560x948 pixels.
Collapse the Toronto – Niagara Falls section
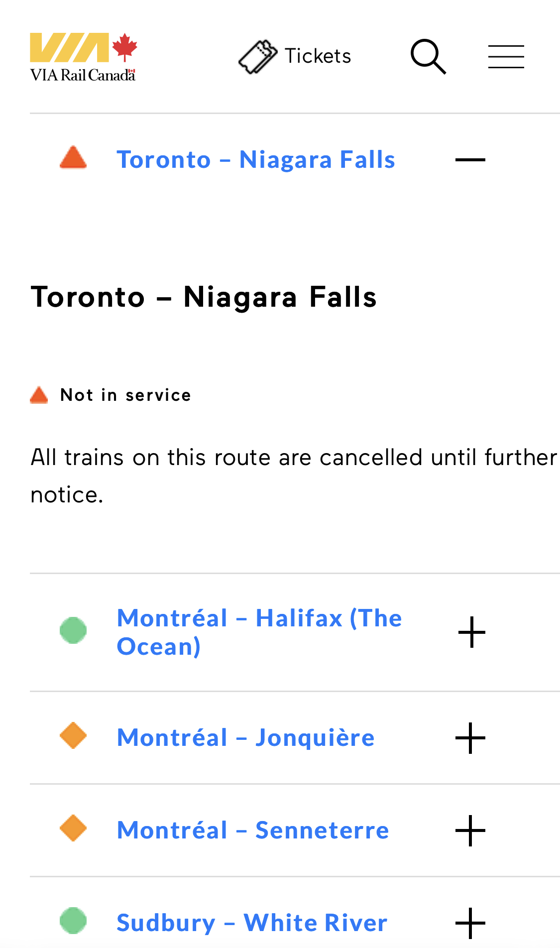click(x=470, y=160)
